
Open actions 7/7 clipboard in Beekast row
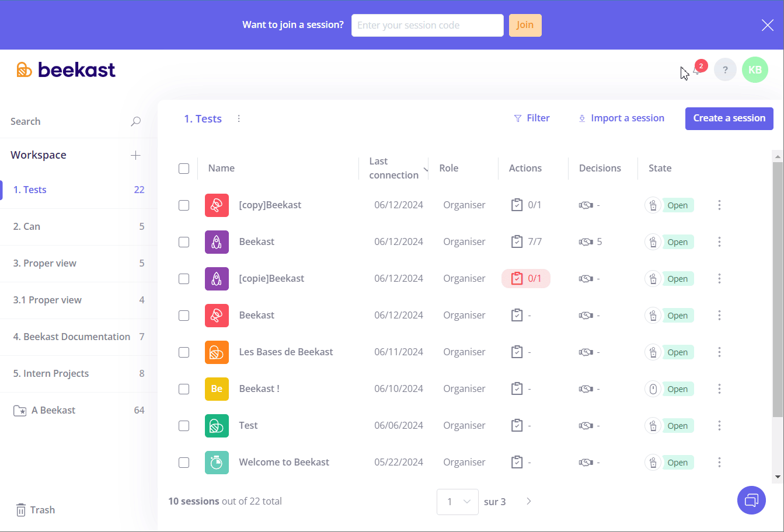pyautogui.click(x=517, y=242)
